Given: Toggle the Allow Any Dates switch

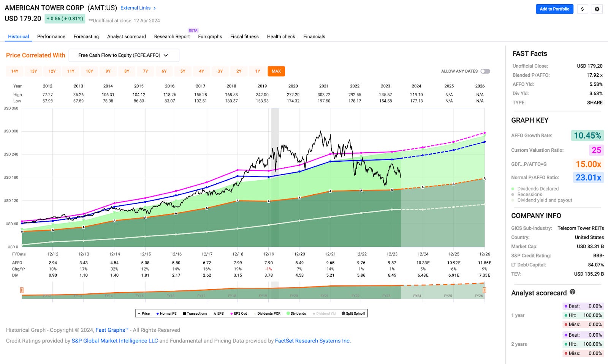Looking at the screenshot, I should click(x=485, y=71).
